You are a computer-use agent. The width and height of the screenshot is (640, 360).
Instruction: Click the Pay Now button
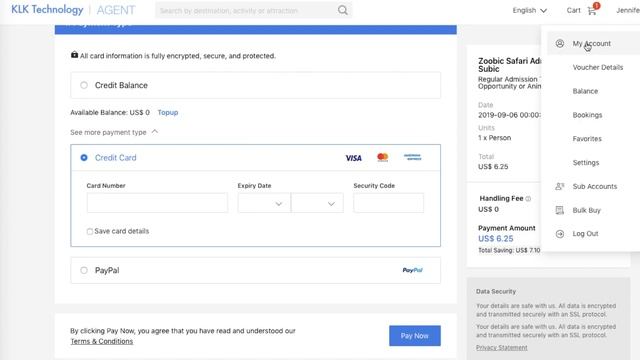[x=415, y=336]
